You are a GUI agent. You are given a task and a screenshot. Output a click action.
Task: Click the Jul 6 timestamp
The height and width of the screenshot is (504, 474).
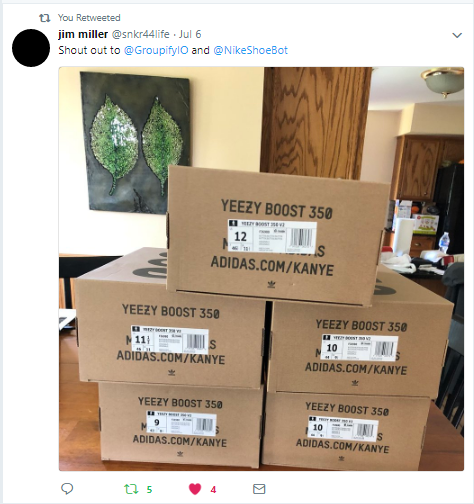point(190,34)
